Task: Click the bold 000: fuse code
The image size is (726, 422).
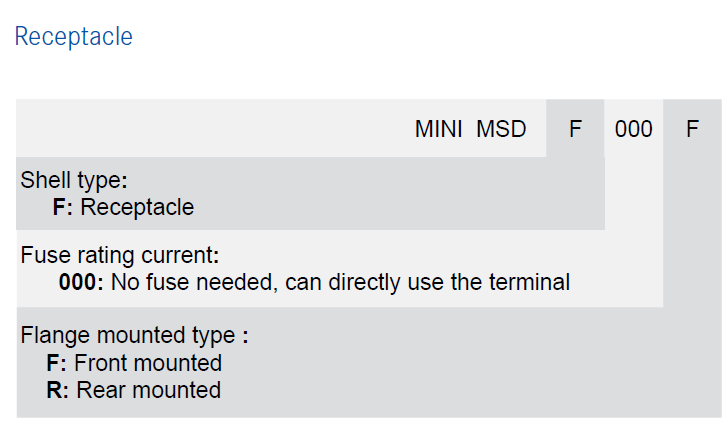Action: [81, 282]
